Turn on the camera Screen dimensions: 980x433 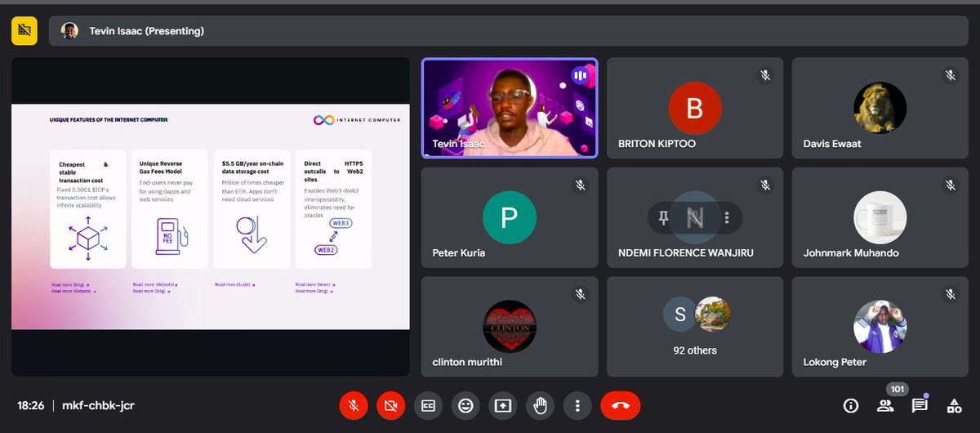[x=391, y=405]
